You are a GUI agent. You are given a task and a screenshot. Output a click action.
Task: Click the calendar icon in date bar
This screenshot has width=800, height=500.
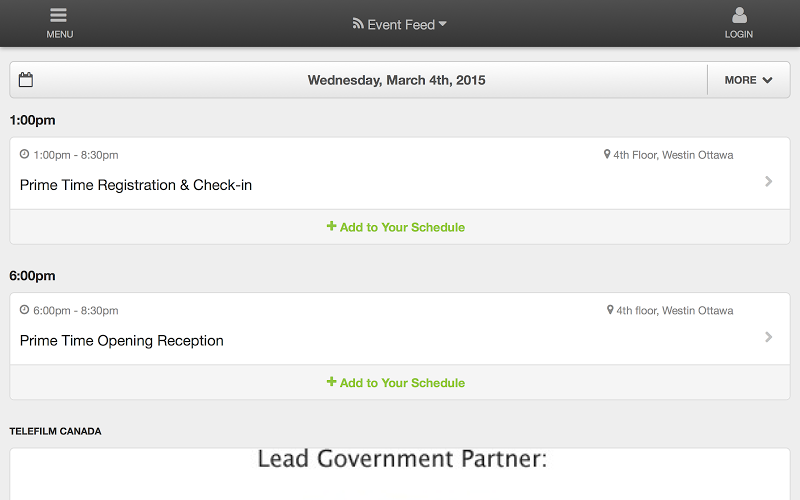click(26, 80)
